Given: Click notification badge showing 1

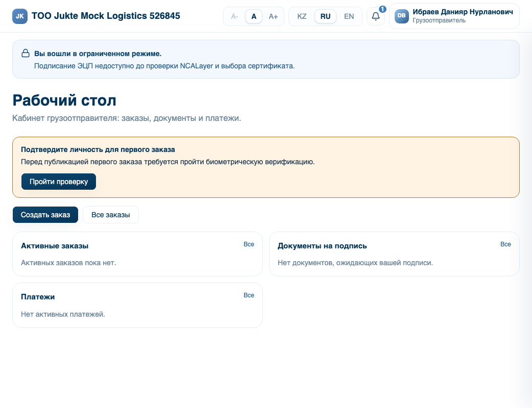Looking at the screenshot, I should pos(382,9).
